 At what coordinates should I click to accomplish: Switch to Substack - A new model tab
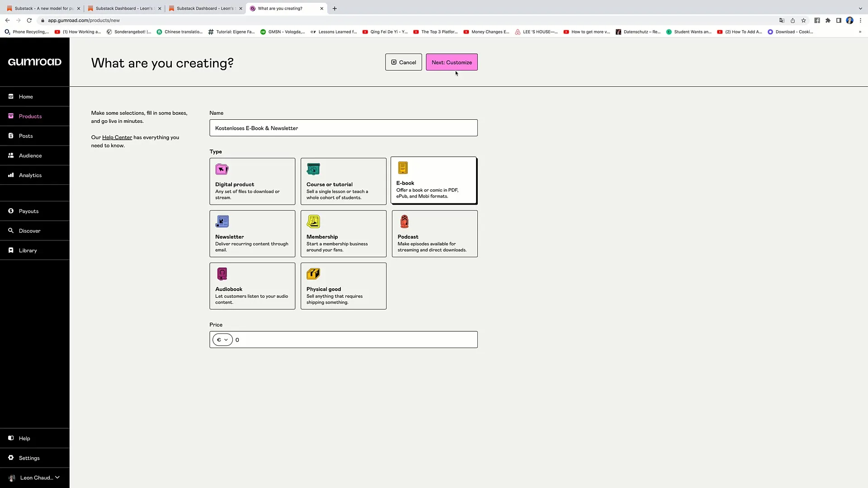point(43,8)
